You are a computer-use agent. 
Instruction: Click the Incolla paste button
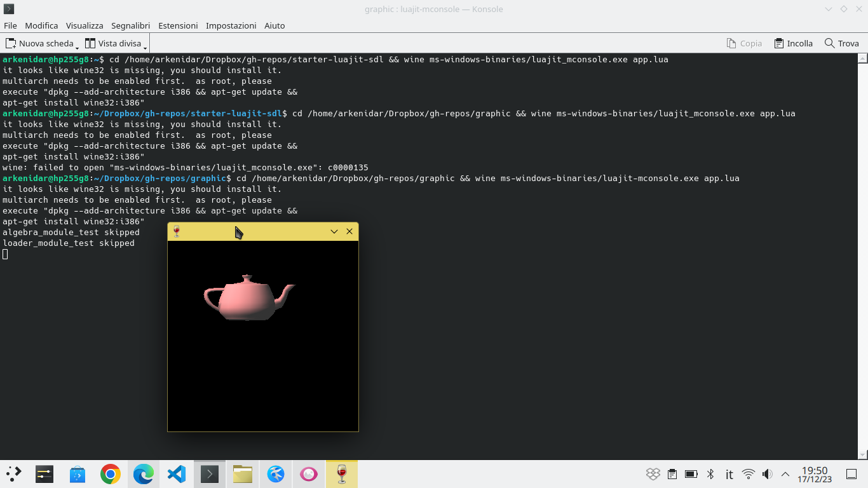[794, 43]
